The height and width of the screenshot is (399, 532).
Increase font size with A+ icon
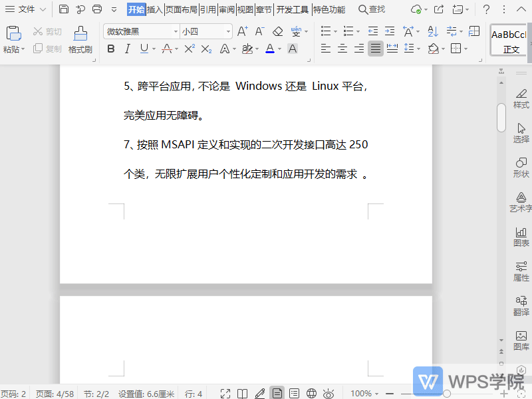click(x=242, y=31)
